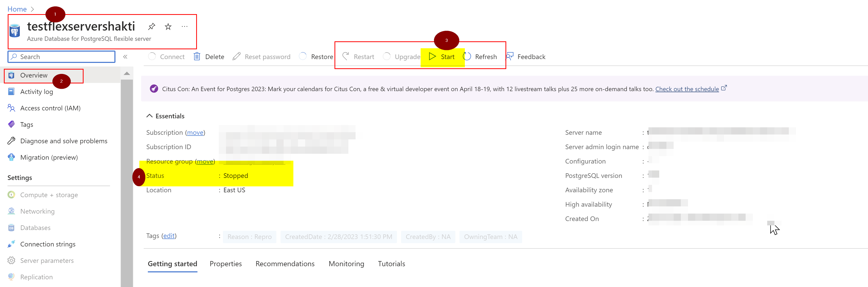Switch to the Recommendations tab
The image size is (868, 287).
coord(285,264)
